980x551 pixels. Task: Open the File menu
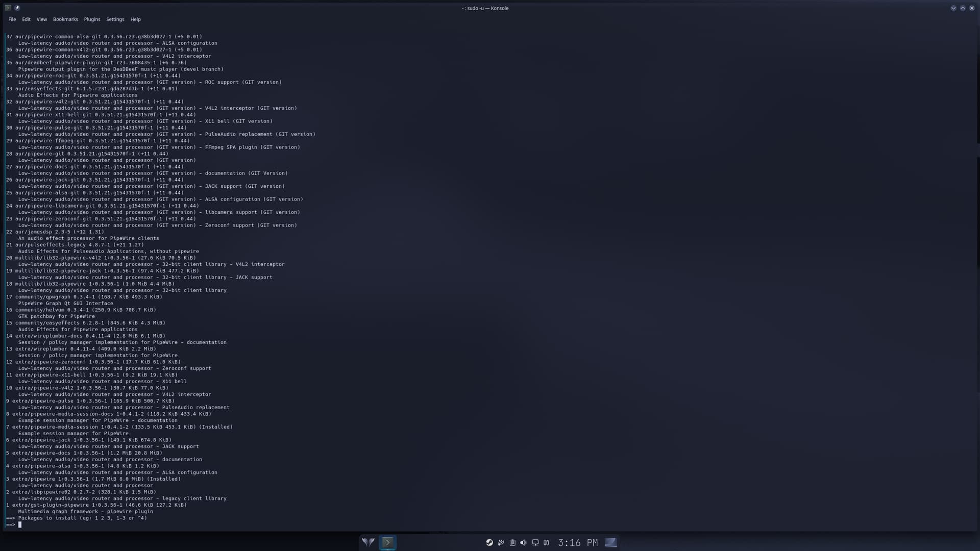coord(12,19)
